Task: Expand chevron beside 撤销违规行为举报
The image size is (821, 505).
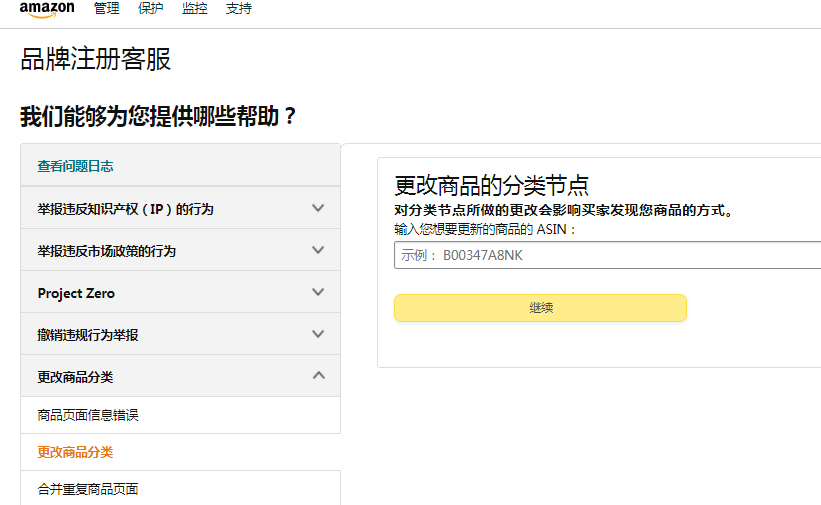Action: click(318, 334)
